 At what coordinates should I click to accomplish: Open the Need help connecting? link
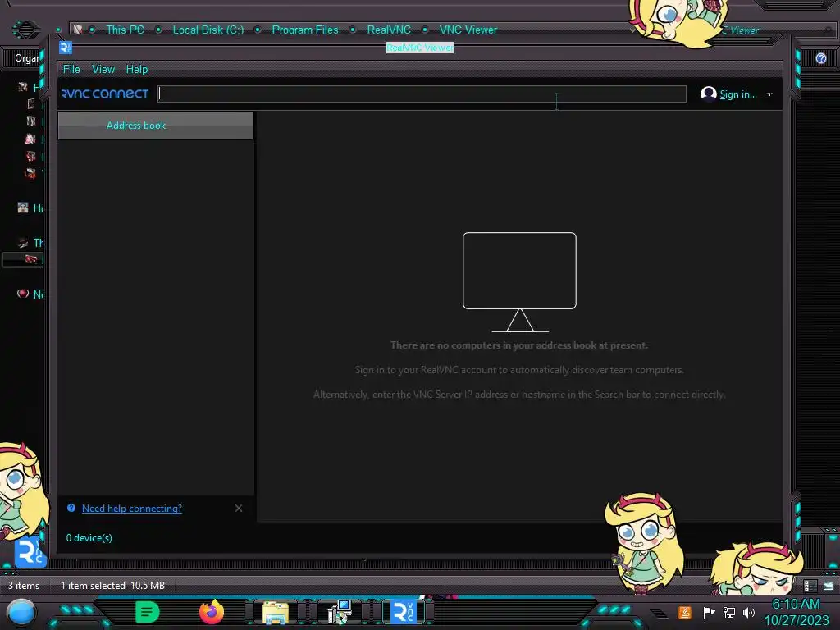(132, 509)
